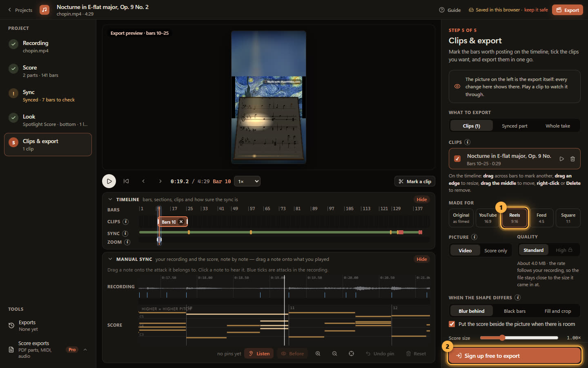Center the manual sync view on the playhead
Image resolution: width=588 pixels, height=368 pixels.
[x=351, y=354]
